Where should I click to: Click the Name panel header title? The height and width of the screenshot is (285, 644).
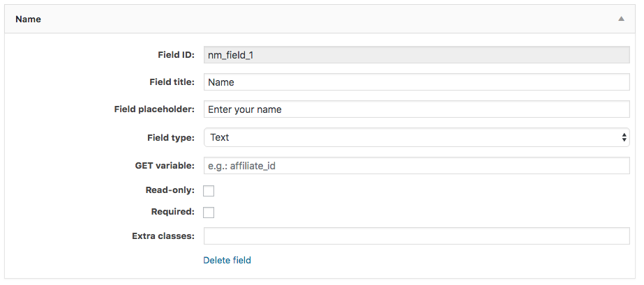(x=28, y=20)
